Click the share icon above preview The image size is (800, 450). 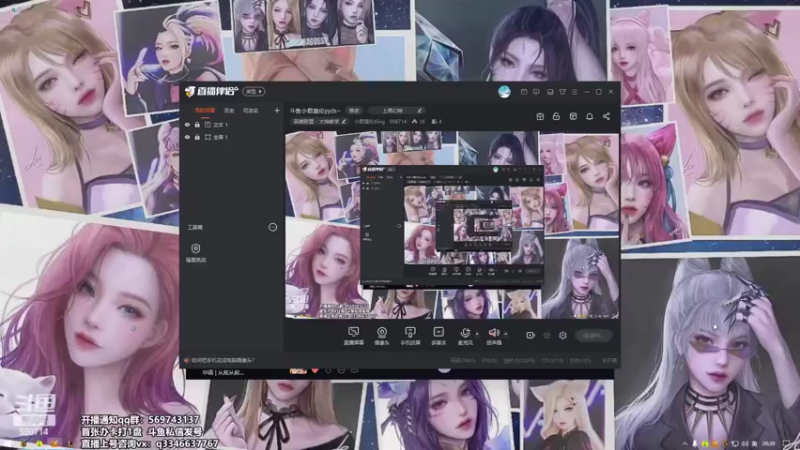606,116
